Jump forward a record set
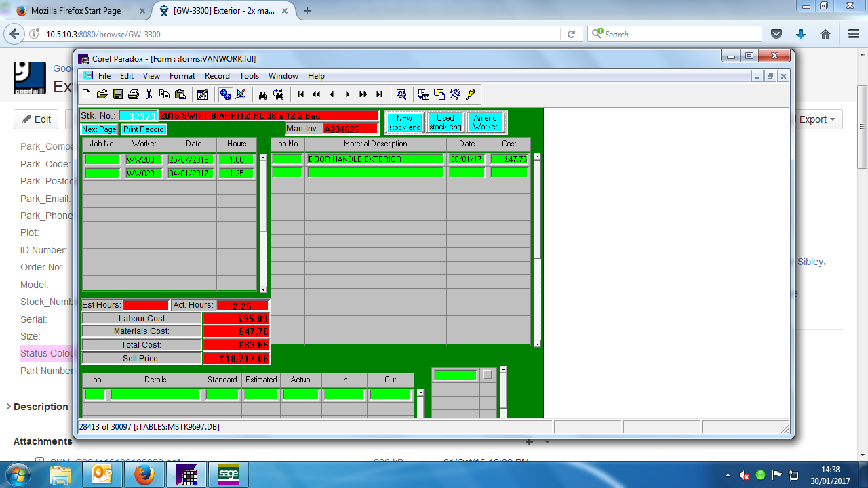 tap(363, 94)
